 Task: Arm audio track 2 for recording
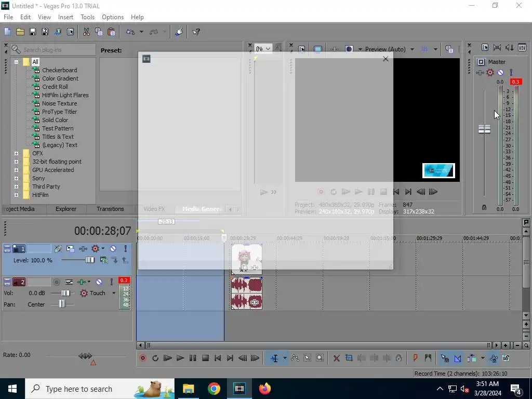tap(57, 282)
